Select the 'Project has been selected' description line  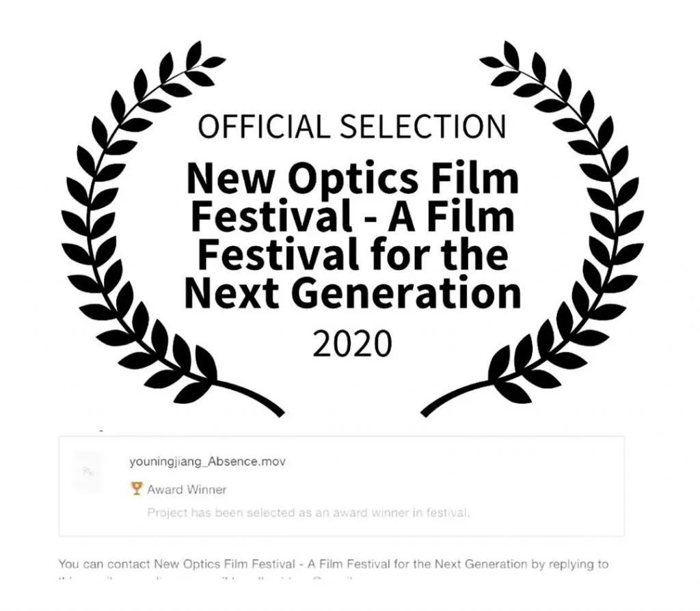pos(308,513)
